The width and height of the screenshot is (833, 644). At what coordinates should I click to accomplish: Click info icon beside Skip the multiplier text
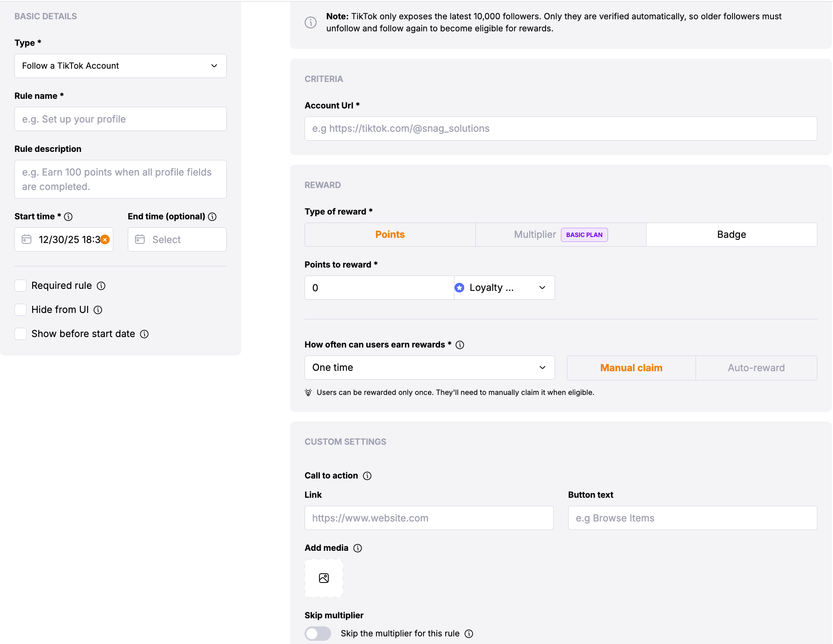[x=469, y=634]
